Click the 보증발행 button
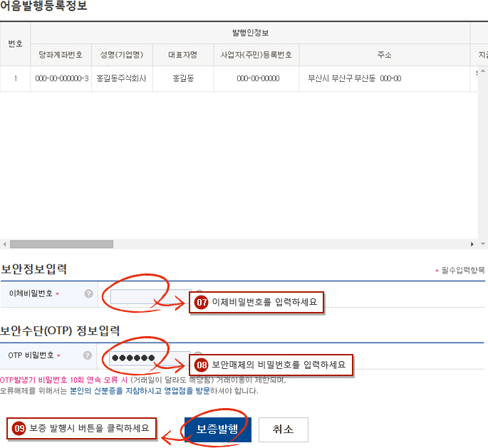Screen dimensions: 488x448 (x=217, y=429)
